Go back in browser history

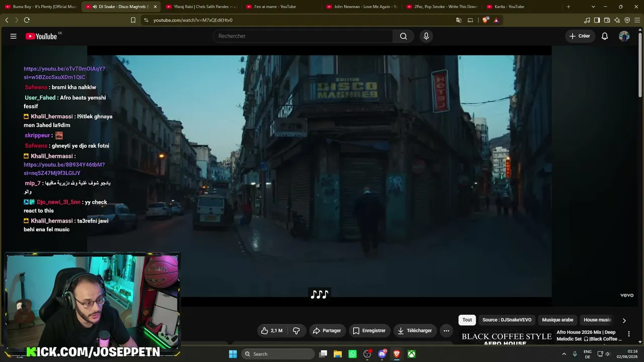point(7,20)
